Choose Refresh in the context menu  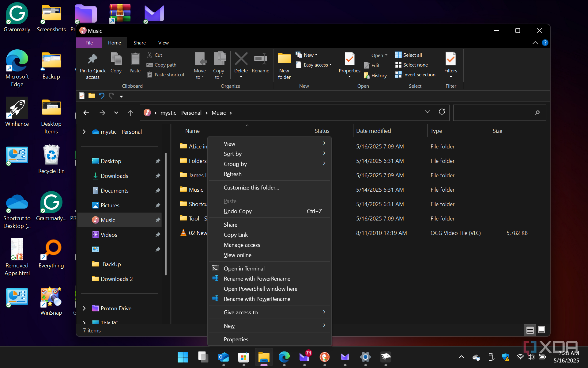click(x=269, y=174)
